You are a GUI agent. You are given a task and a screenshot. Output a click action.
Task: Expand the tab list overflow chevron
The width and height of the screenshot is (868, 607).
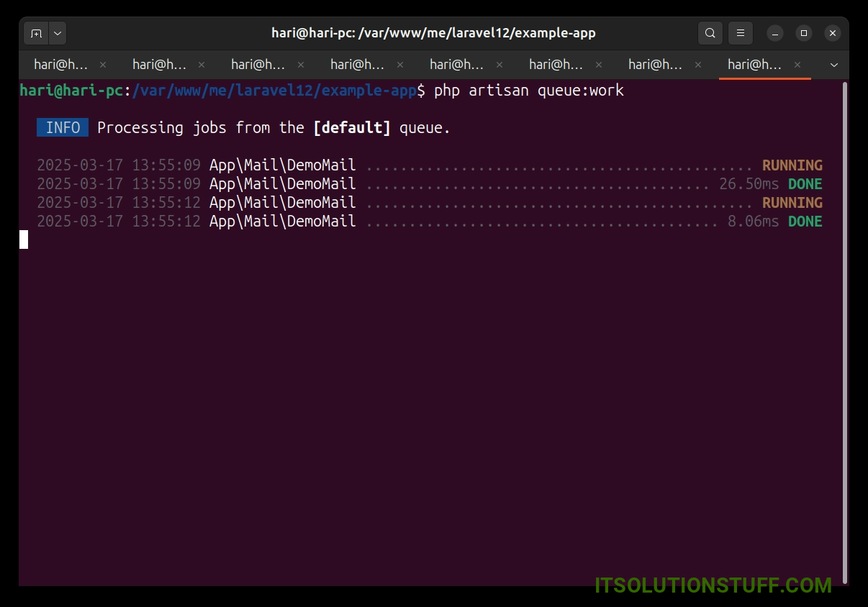(x=834, y=65)
